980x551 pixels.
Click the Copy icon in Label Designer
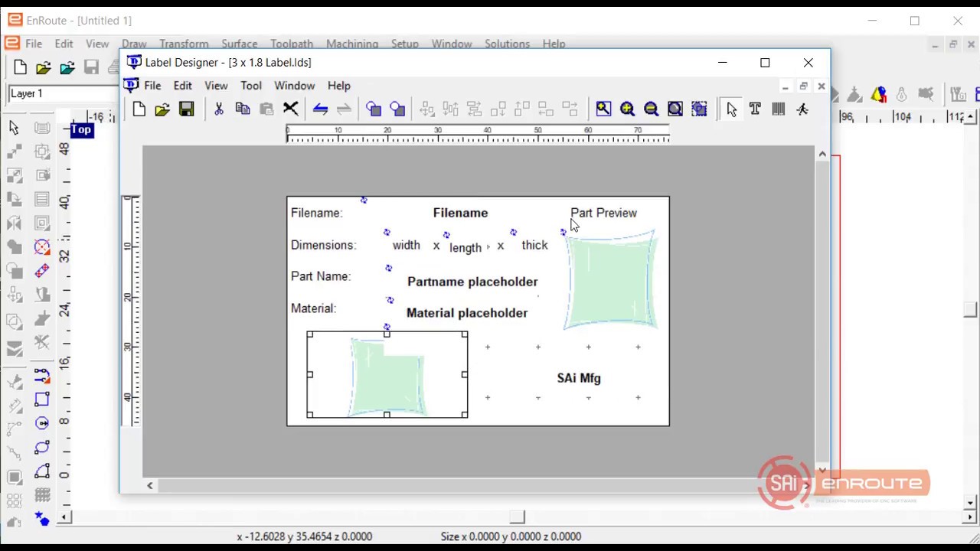243,109
